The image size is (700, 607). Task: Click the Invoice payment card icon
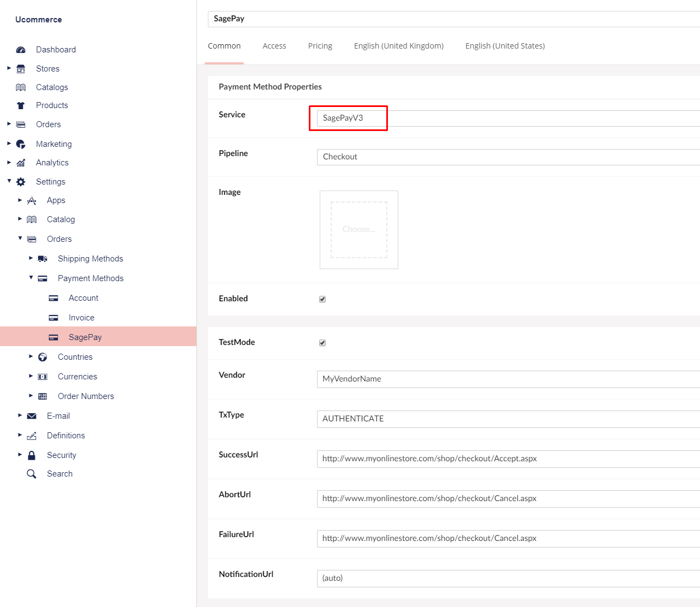pyautogui.click(x=53, y=318)
